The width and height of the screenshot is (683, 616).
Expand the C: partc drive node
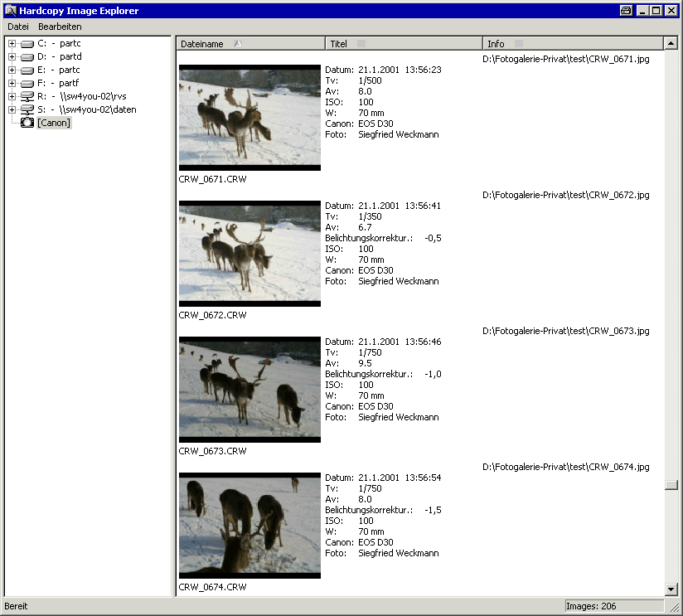pyautogui.click(x=12, y=43)
